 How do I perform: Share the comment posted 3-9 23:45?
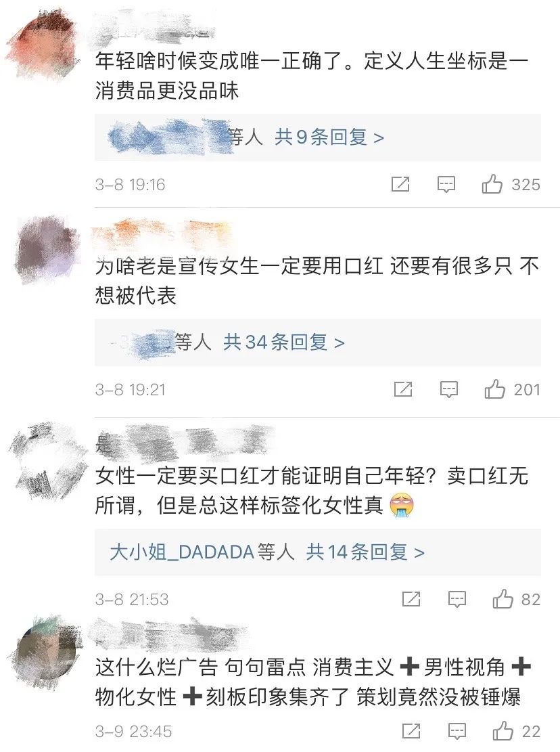tap(411, 732)
